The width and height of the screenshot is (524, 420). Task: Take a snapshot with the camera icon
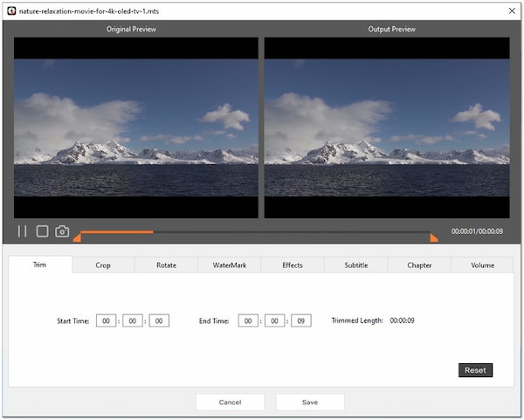coord(62,231)
